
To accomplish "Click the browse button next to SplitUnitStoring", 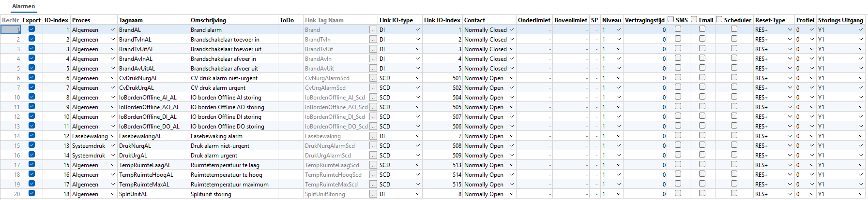I will [x=373, y=194].
